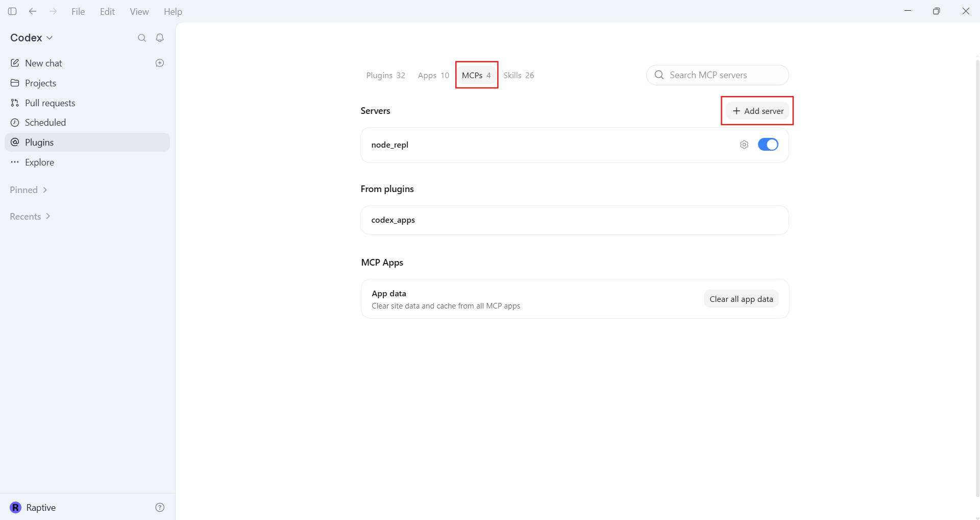Click Clear all app data button

[x=741, y=299]
